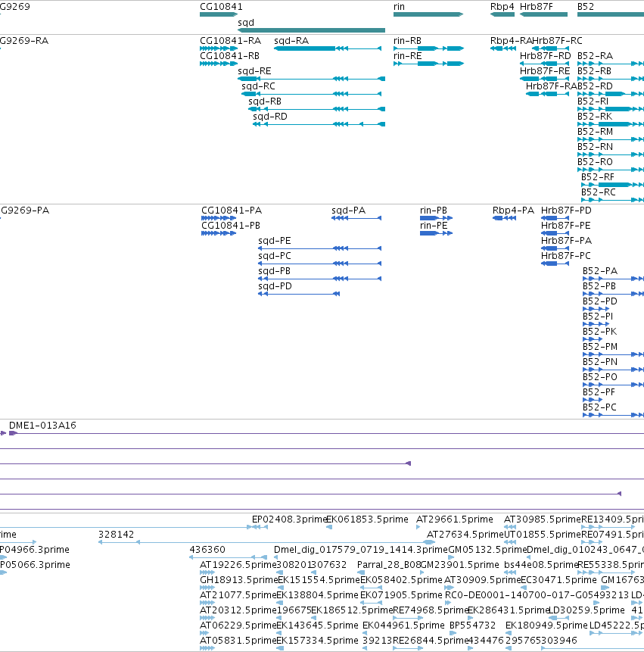This screenshot has height=652, width=644.
Task: Select protein CG10841-PB label
Action: click(231, 226)
